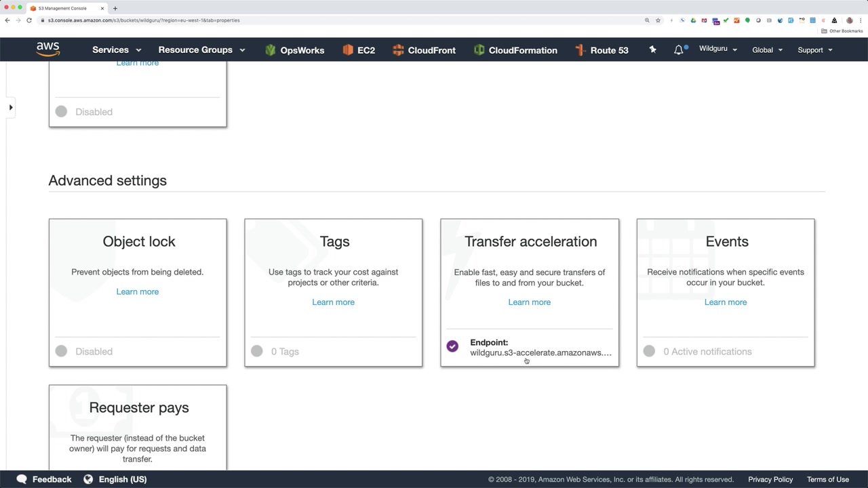Viewport: 868px width, 488px height.
Task: Open the notifications bell
Action: coord(679,50)
